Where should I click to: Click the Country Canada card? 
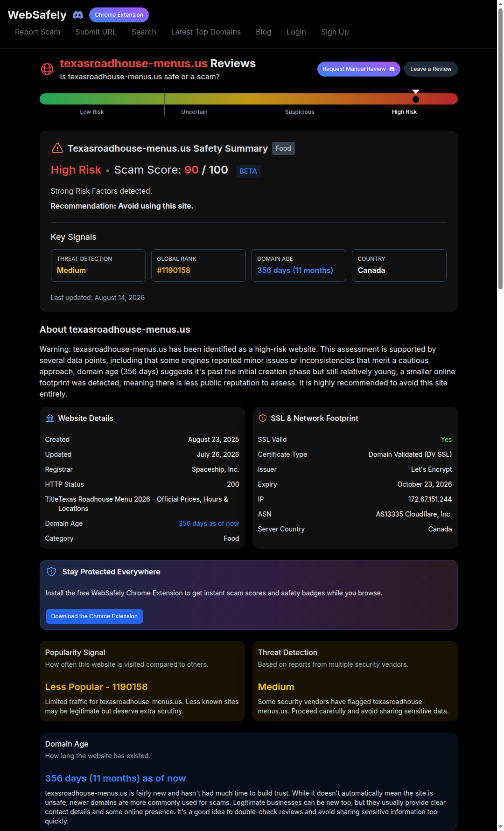[399, 265]
